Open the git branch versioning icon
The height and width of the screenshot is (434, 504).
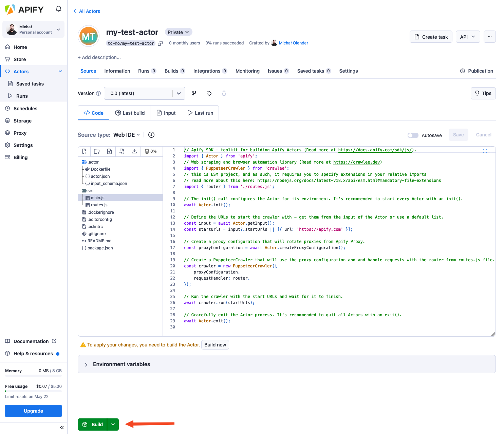(x=194, y=93)
